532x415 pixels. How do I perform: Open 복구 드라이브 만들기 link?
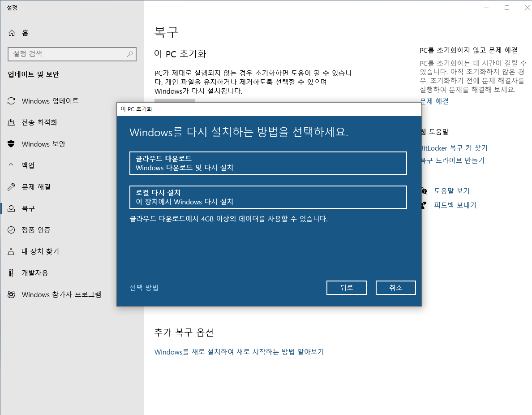coord(453,160)
